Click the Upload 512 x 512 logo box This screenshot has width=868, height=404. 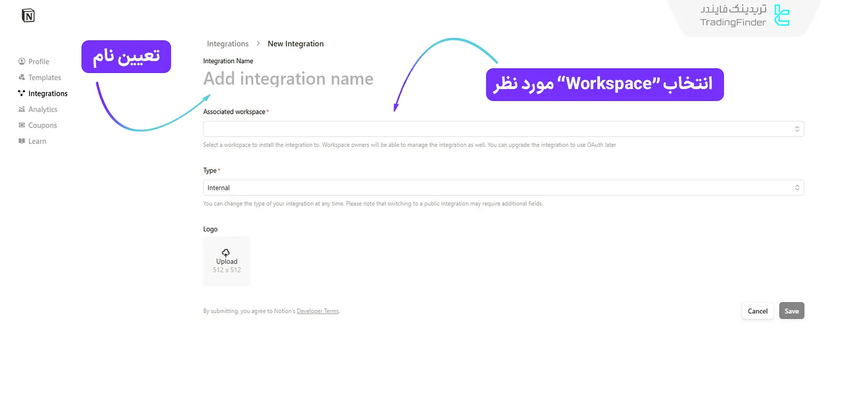point(226,261)
